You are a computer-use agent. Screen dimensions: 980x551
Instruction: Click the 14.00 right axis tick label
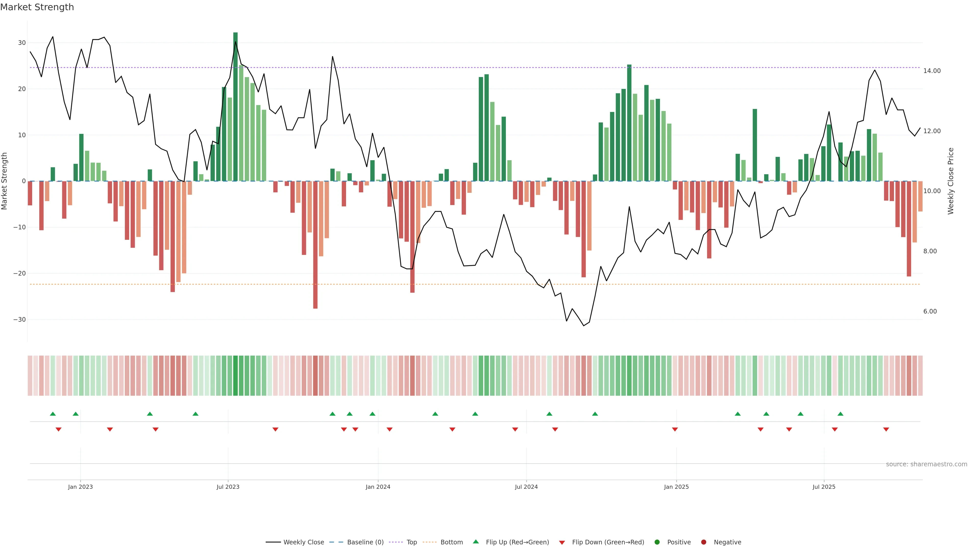(932, 71)
